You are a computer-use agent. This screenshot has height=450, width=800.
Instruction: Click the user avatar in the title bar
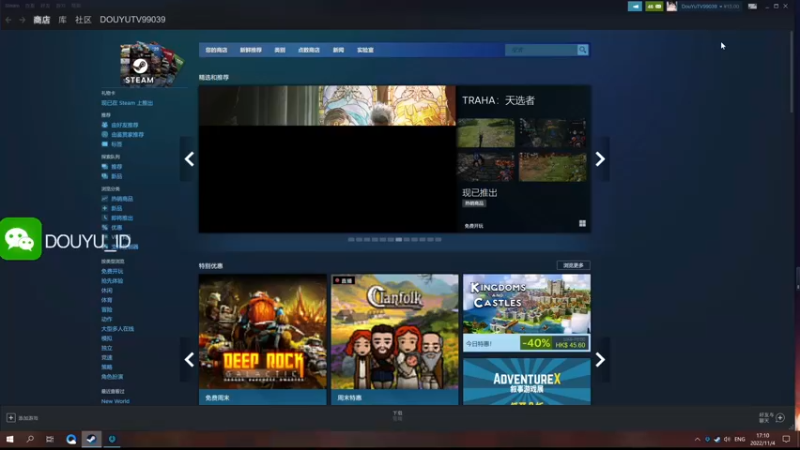point(671,6)
